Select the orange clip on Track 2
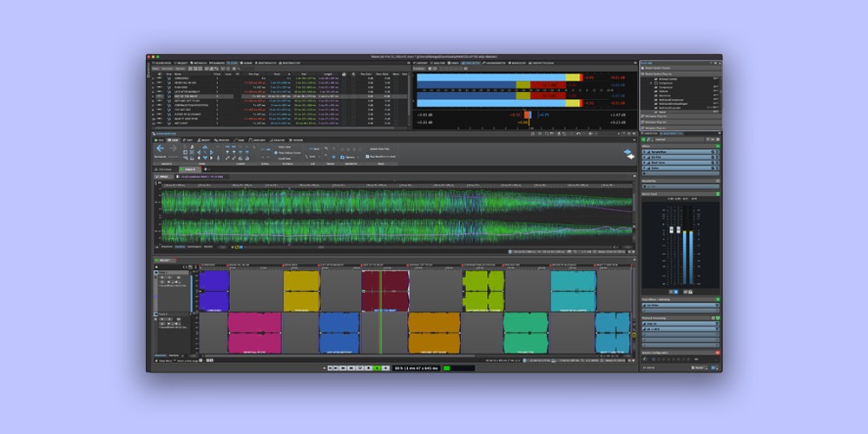 tap(433, 332)
